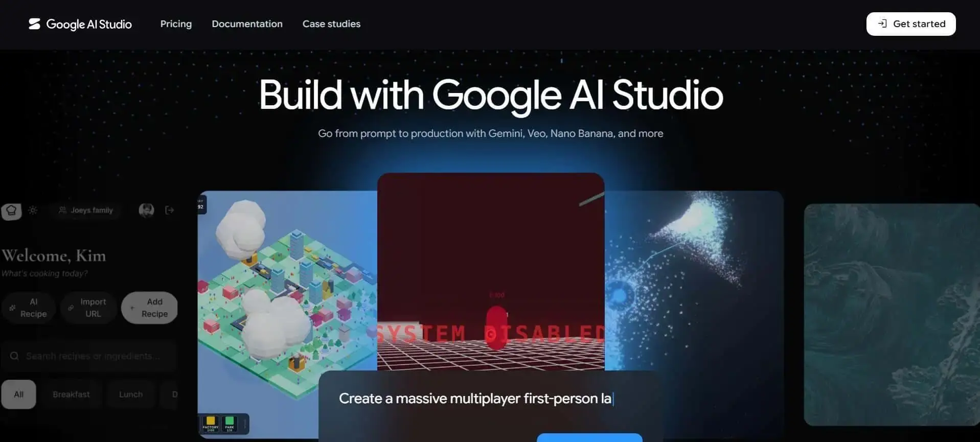Click the Factory tile icon in city game
The height and width of the screenshot is (442, 980).
click(211, 424)
